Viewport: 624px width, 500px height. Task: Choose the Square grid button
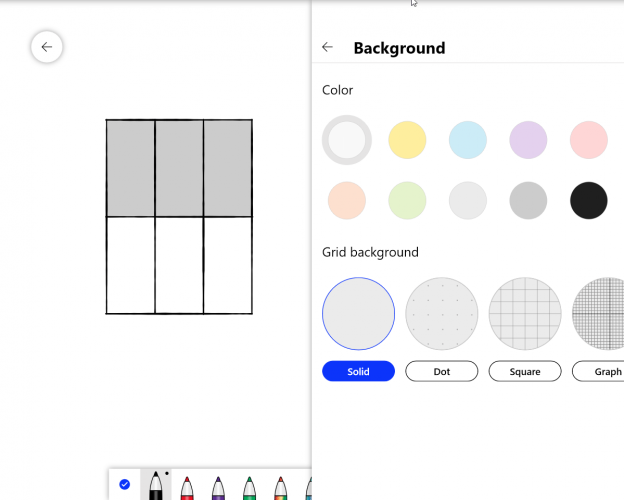525,371
